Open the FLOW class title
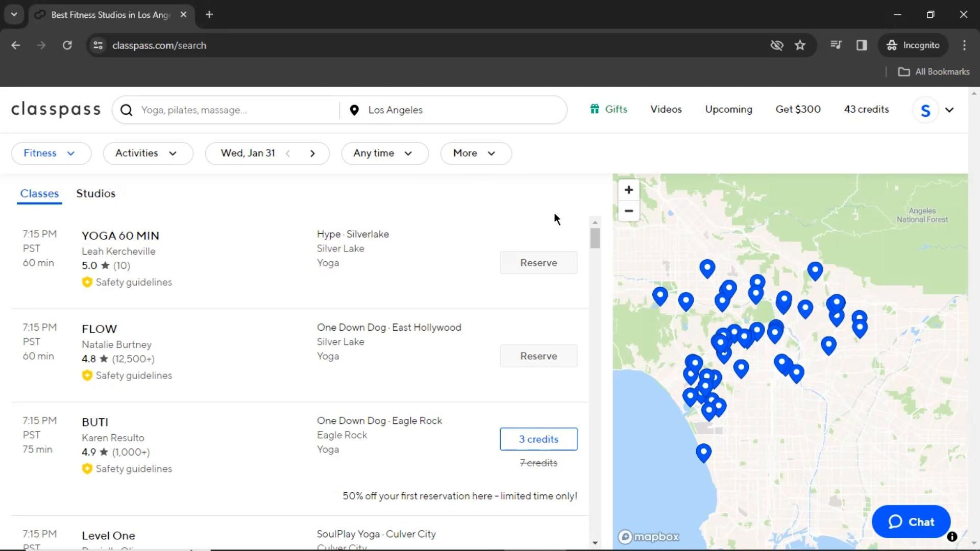 tap(100, 329)
